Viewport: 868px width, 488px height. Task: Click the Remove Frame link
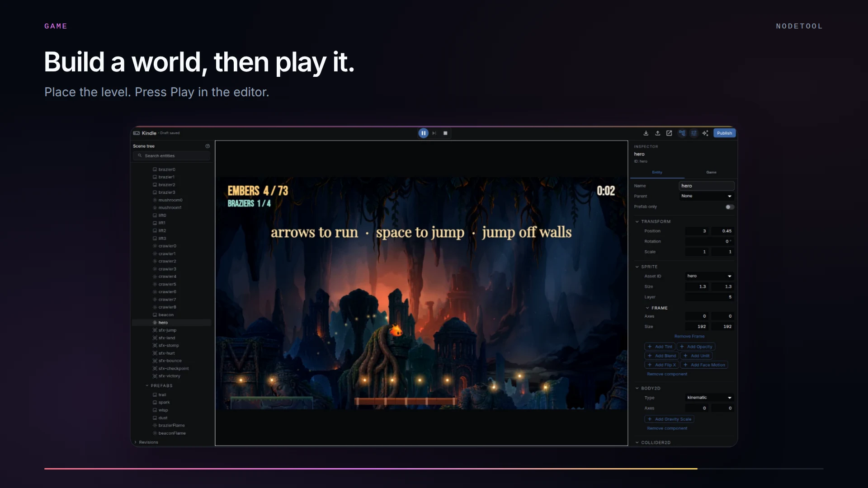tap(689, 336)
